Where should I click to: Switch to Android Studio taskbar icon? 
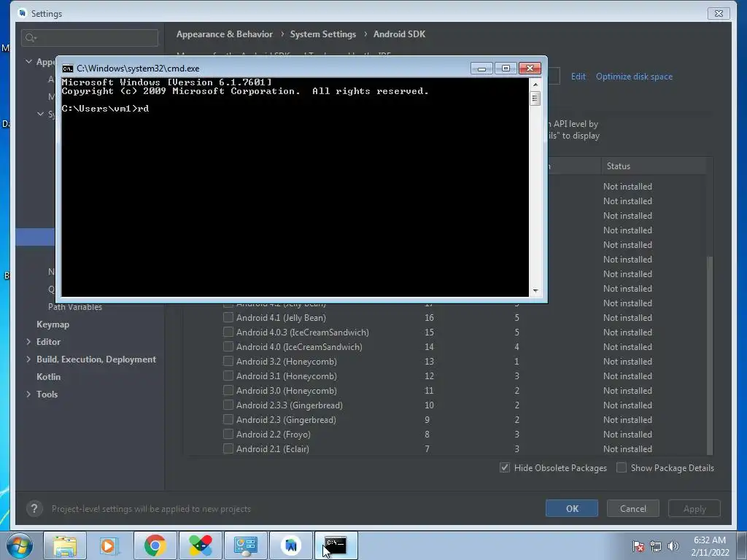point(290,545)
